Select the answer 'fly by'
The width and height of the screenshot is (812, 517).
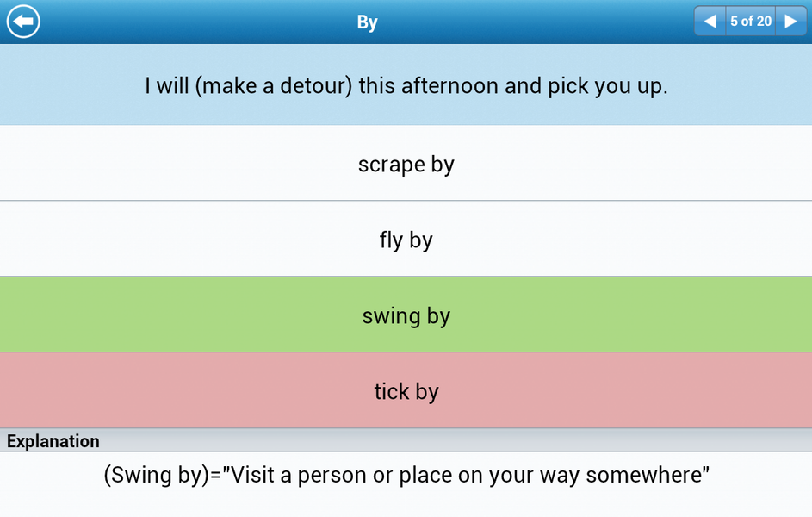point(406,240)
